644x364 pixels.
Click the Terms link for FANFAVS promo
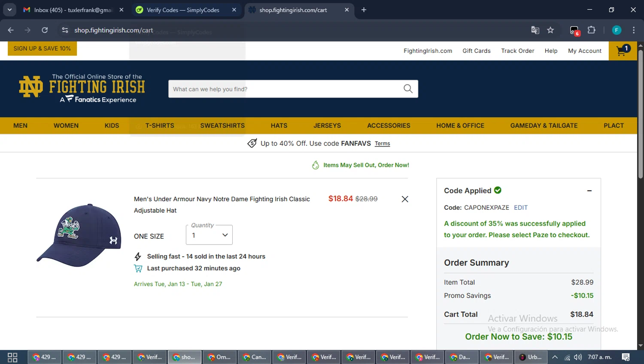tap(382, 144)
